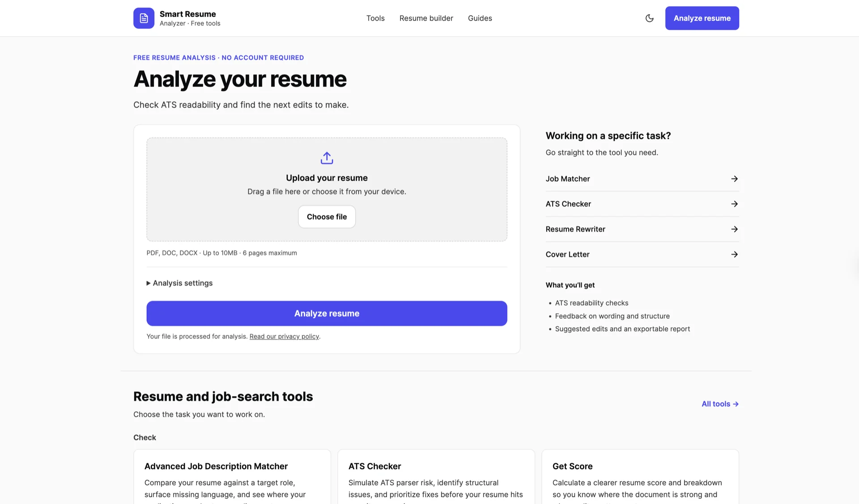Click the wide Analyze resume submit button
Image resolution: width=859 pixels, height=504 pixels.
point(327,313)
